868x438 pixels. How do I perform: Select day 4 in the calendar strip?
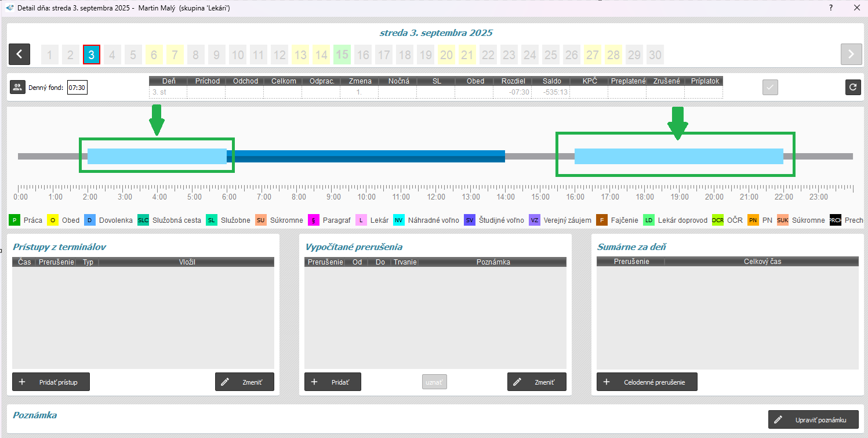point(112,55)
